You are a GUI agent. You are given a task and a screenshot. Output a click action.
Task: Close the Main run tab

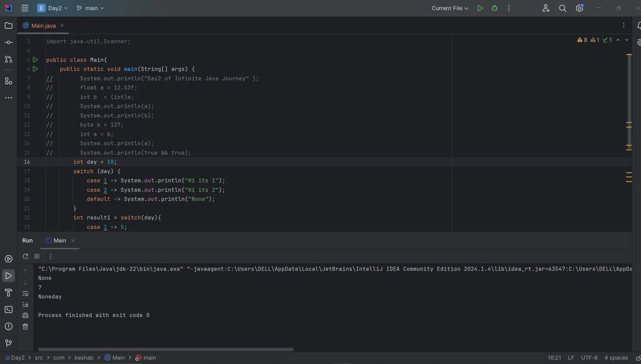pos(72,240)
